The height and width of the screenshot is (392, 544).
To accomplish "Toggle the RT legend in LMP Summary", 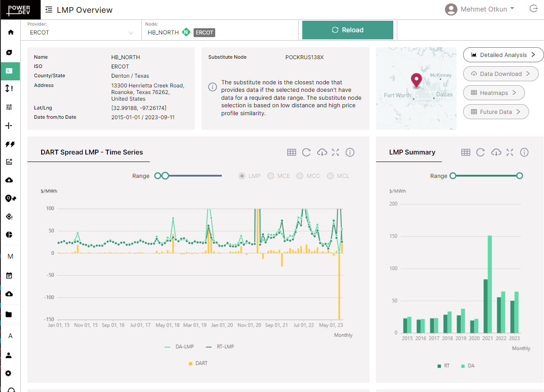I will [443, 366].
